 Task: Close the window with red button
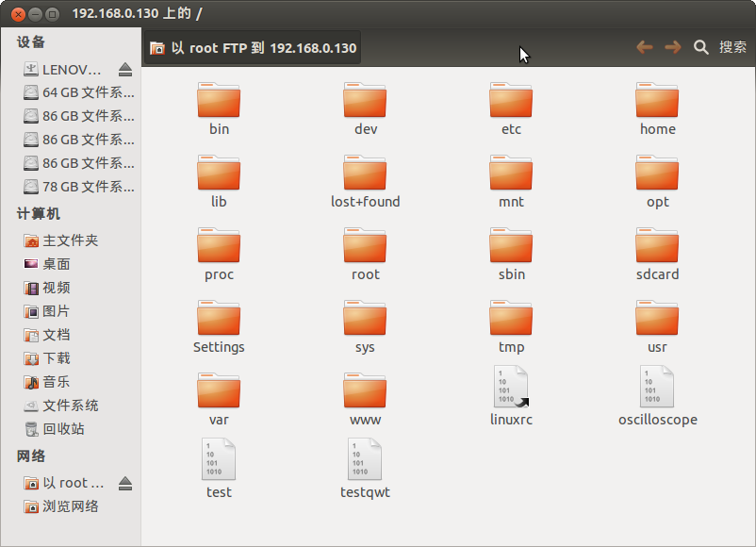[18, 14]
